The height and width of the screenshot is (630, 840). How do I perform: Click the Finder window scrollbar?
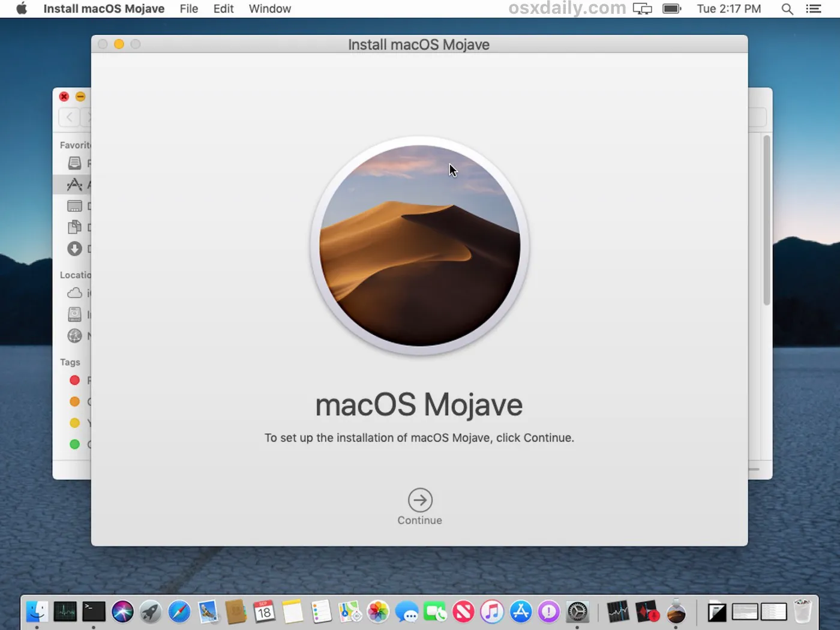766,220
